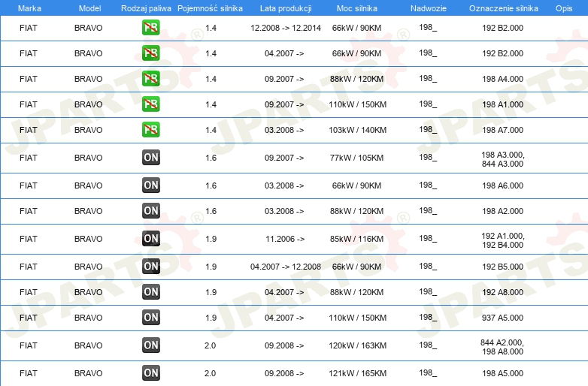Click the Oznaczenie silnika column header
This screenshot has height=386, width=588.
[504, 8]
